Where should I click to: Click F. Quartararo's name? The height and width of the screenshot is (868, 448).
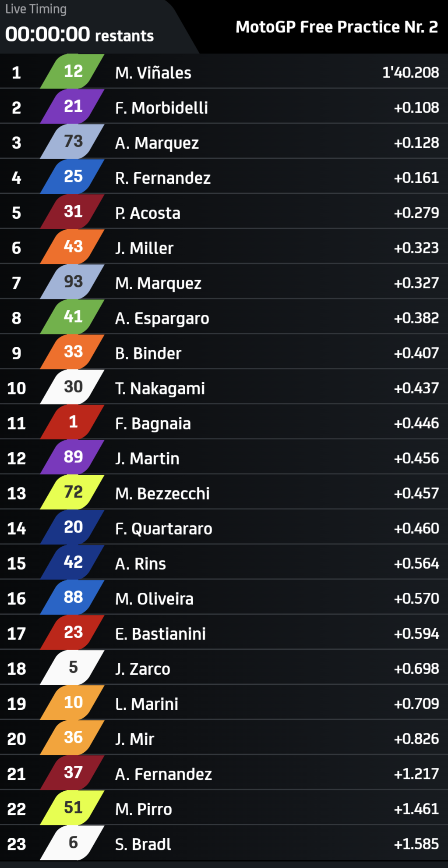[x=164, y=529]
